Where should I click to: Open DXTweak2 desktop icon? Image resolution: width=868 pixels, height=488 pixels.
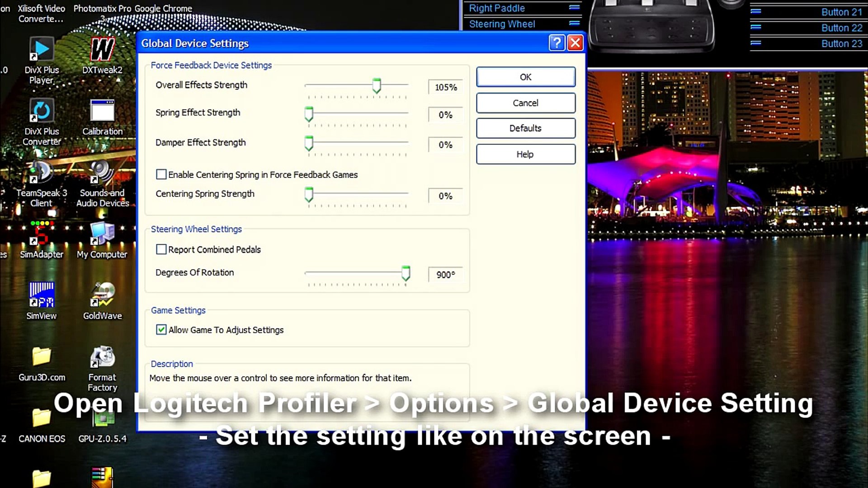(102, 50)
